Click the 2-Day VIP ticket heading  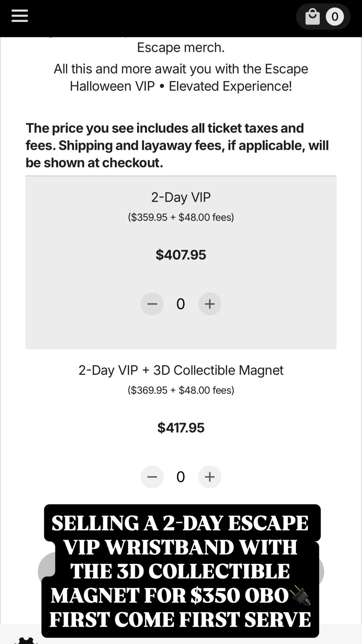coord(181,197)
